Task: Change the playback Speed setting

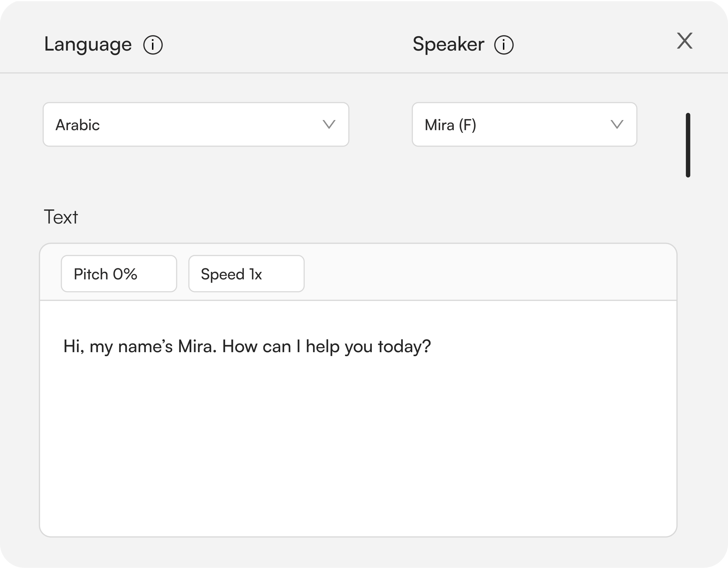Action: pyautogui.click(x=246, y=273)
